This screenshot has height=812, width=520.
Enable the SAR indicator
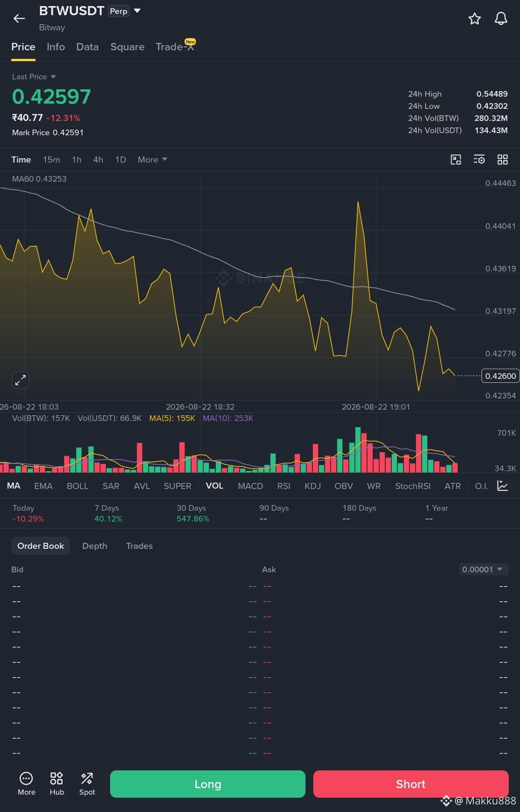pyautogui.click(x=111, y=486)
